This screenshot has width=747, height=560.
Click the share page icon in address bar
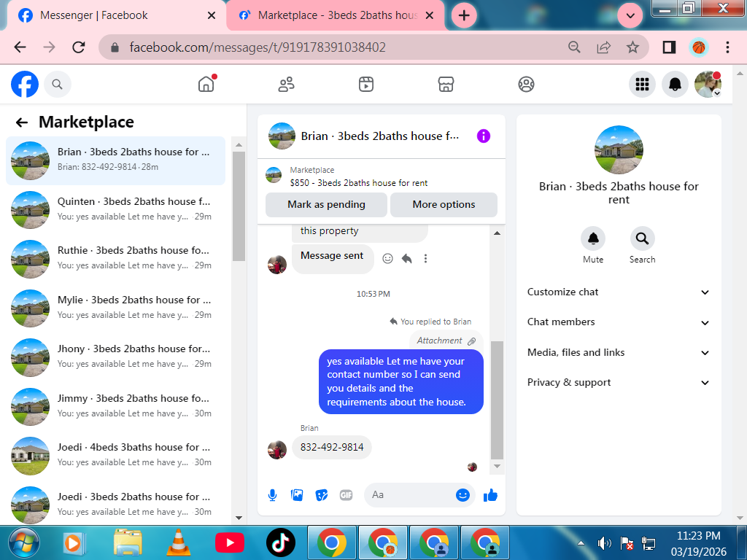(603, 47)
